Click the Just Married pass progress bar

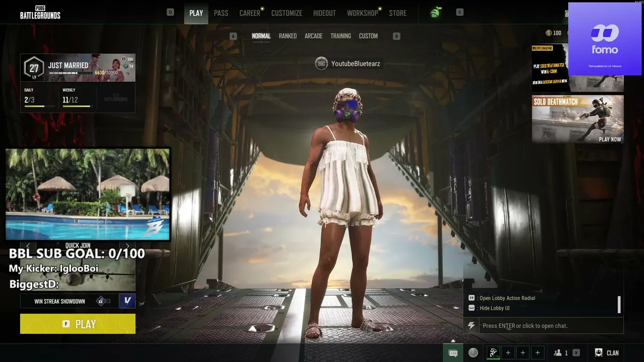click(70, 73)
